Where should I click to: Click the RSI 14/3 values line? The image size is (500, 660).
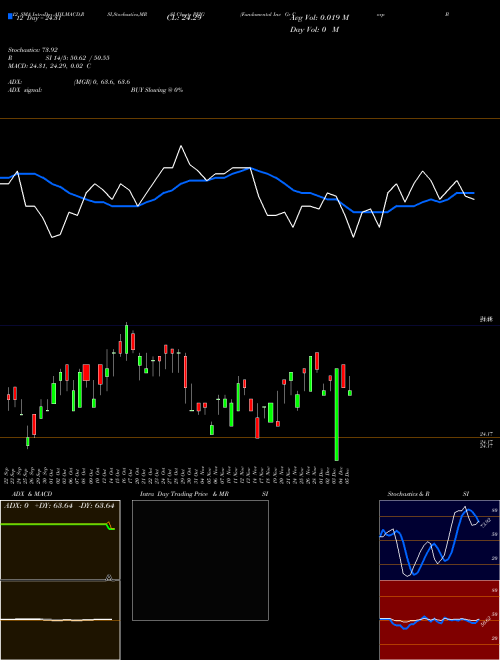[59, 58]
